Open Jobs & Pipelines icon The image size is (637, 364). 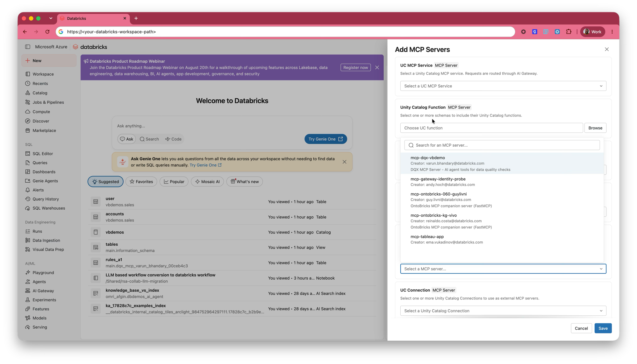pos(28,102)
